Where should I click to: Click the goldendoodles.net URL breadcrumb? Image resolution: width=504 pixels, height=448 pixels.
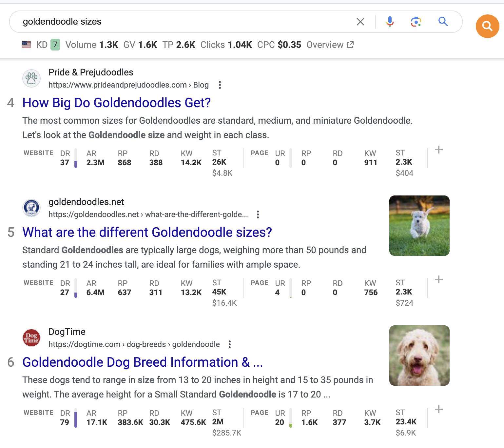pos(148,214)
